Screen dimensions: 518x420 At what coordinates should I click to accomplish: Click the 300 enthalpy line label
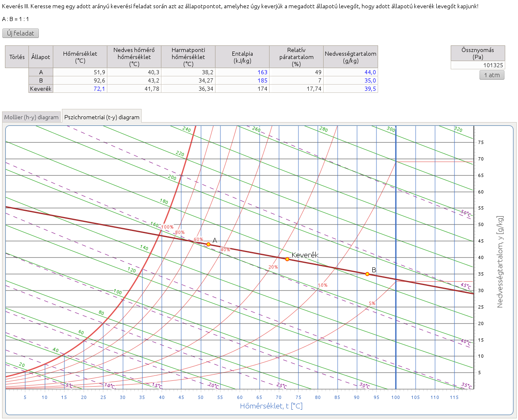tap(391, 130)
